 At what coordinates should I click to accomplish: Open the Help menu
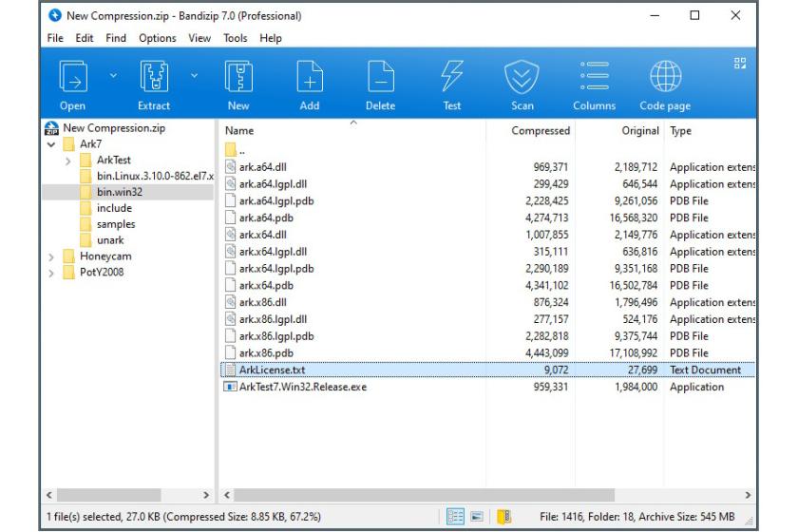pos(271,38)
